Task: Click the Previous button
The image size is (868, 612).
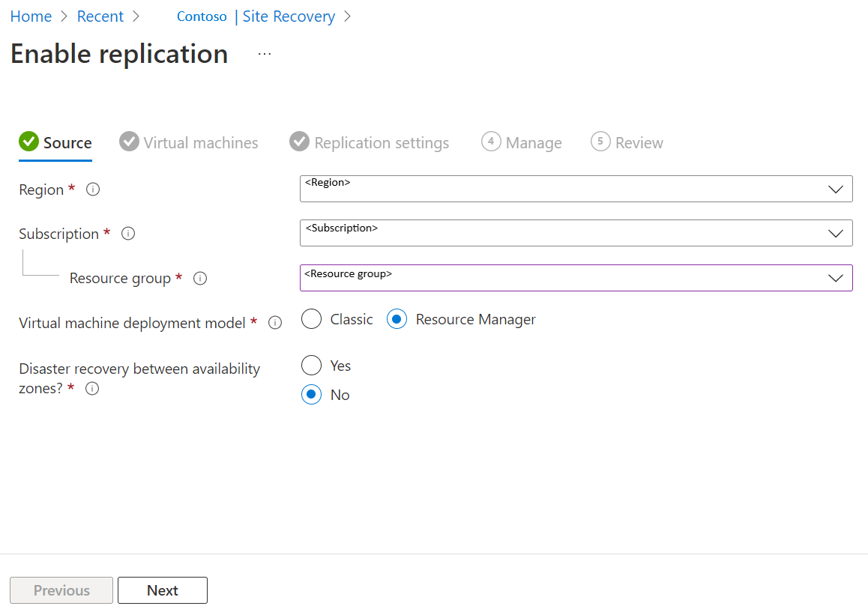Action: [61, 590]
